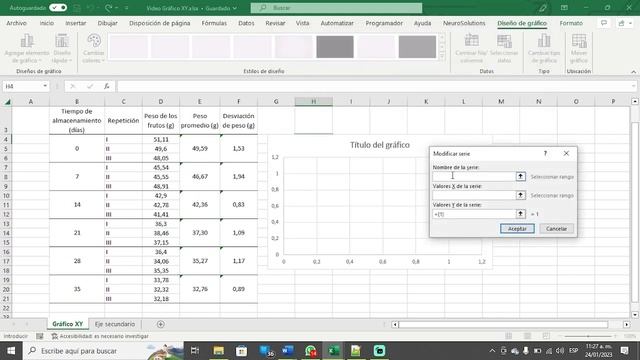Click range selector for Valores Y

(x=520, y=214)
